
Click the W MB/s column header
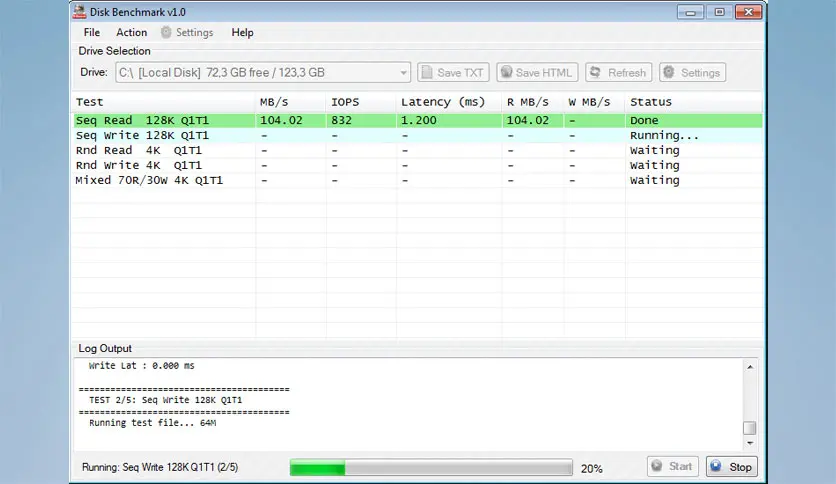tap(594, 102)
